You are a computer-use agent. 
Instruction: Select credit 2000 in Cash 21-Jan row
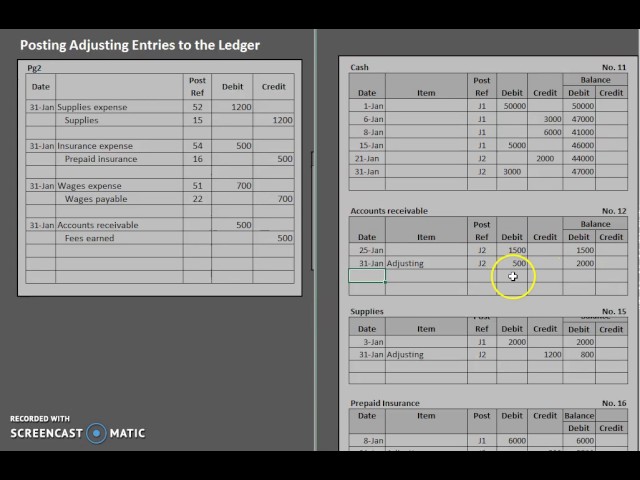pyautogui.click(x=545, y=158)
